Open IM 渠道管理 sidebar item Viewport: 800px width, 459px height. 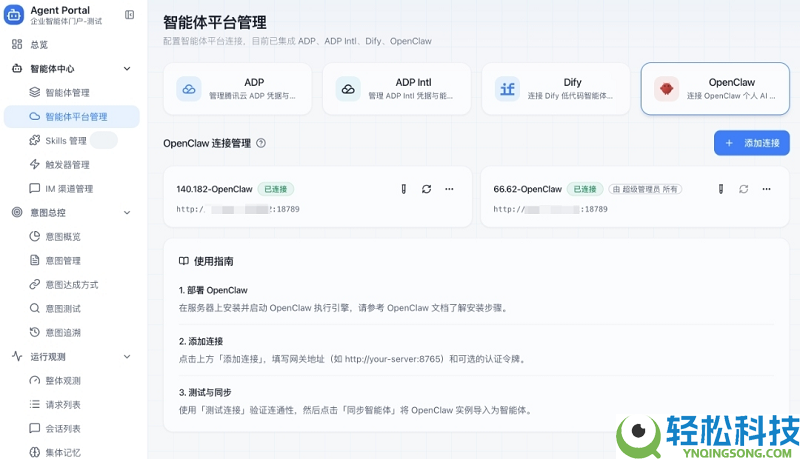point(71,188)
